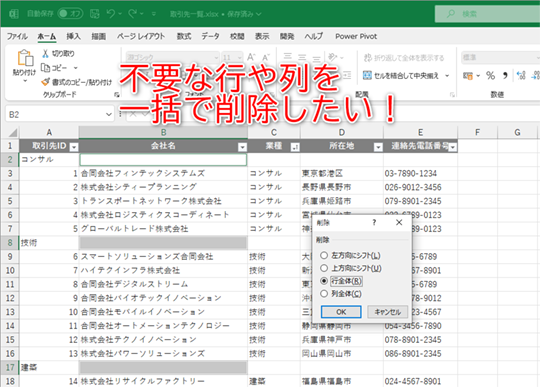Viewport: 540px width, 387px height.
Task: Open the 業種 sorted filter button
Action: (x=295, y=147)
